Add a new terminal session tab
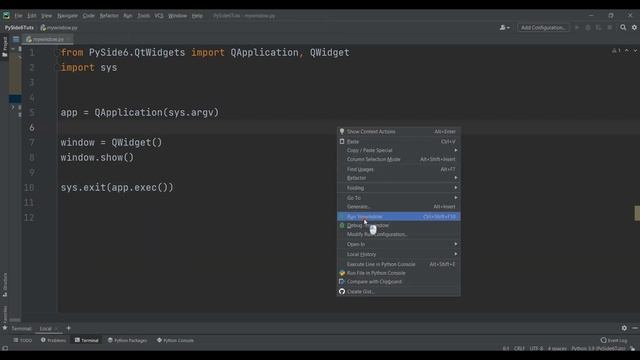This screenshot has height=360, width=640. point(69,328)
